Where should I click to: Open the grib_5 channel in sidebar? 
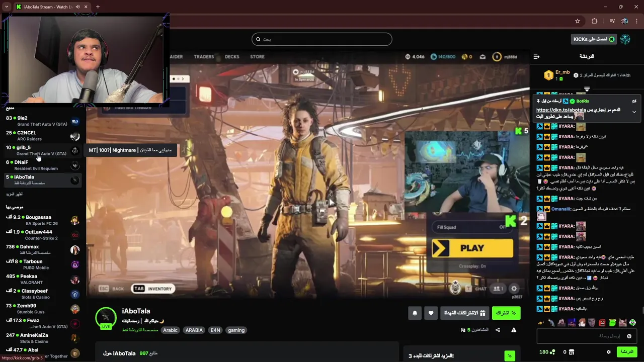coord(43,150)
